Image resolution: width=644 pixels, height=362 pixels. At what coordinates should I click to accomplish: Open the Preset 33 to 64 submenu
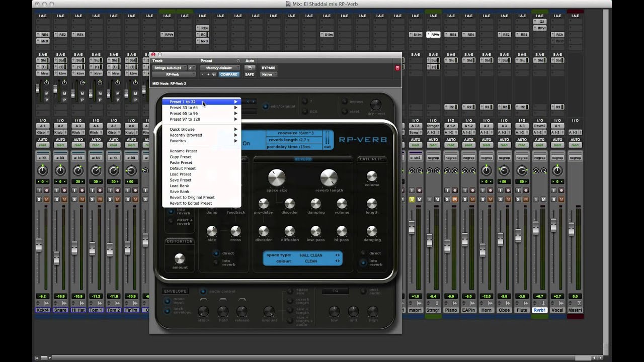point(201,108)
